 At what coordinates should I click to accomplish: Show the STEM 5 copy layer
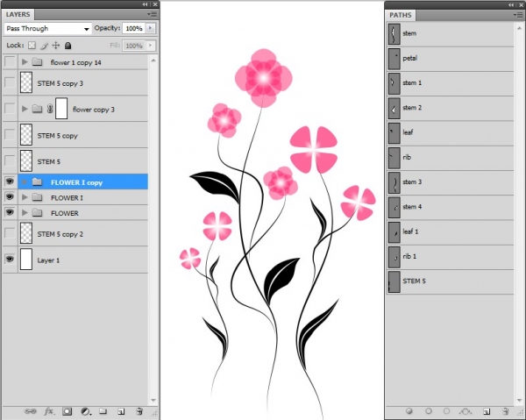(x=10, y=134)
